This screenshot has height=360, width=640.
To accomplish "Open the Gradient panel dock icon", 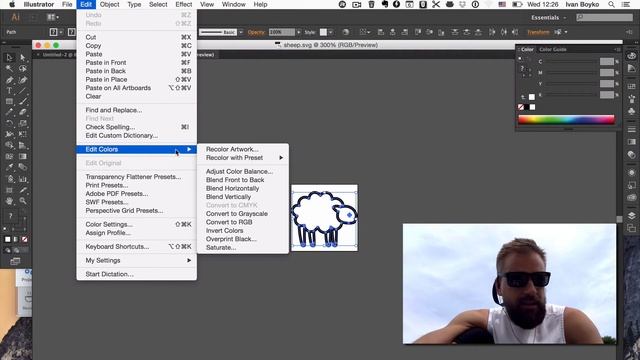I will 631,142.
